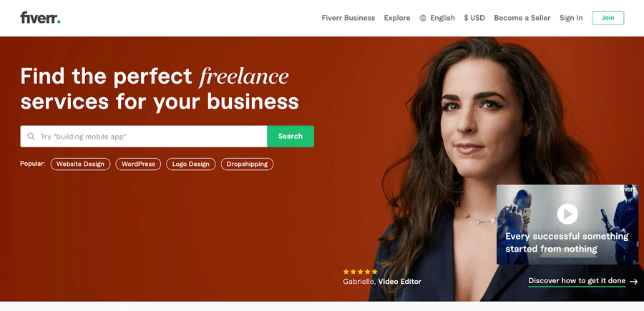Screen dimensions: 644x311
Task: Click the five-star rating above Gabrielle
Action: point(360,272)
